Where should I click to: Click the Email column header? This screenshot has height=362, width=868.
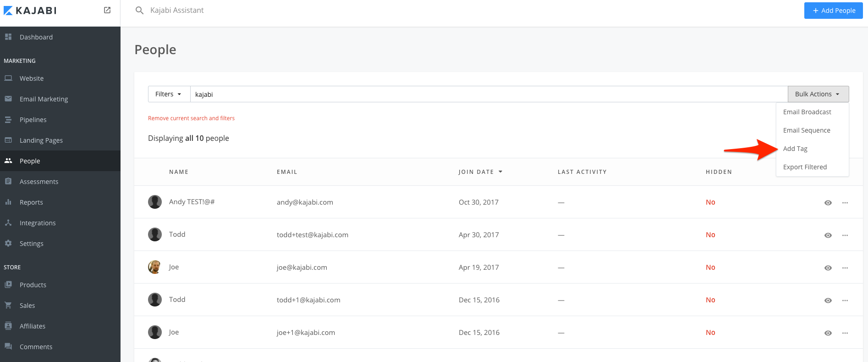click(287, 172)
